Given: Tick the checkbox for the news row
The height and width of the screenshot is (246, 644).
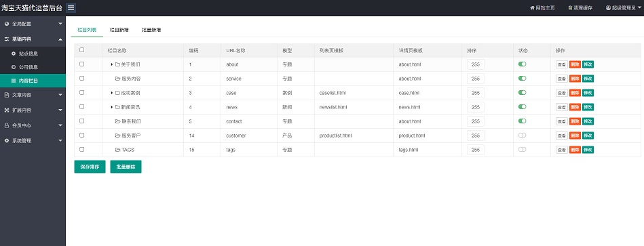Looking at the screenshot, I should (x=81, y=106).
